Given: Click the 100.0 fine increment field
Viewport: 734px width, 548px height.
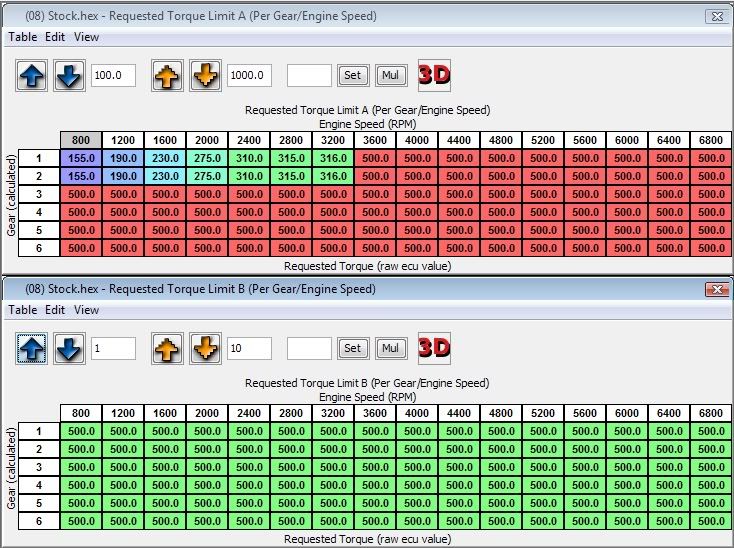Looking at the screenshot, I should (x=113, y=76).
